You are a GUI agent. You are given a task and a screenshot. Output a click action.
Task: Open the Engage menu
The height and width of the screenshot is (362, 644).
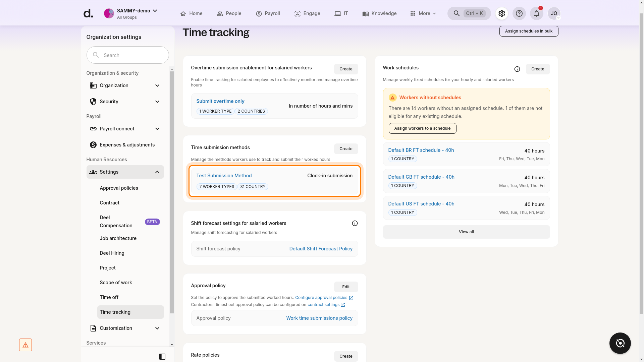(x=307, y=13)
